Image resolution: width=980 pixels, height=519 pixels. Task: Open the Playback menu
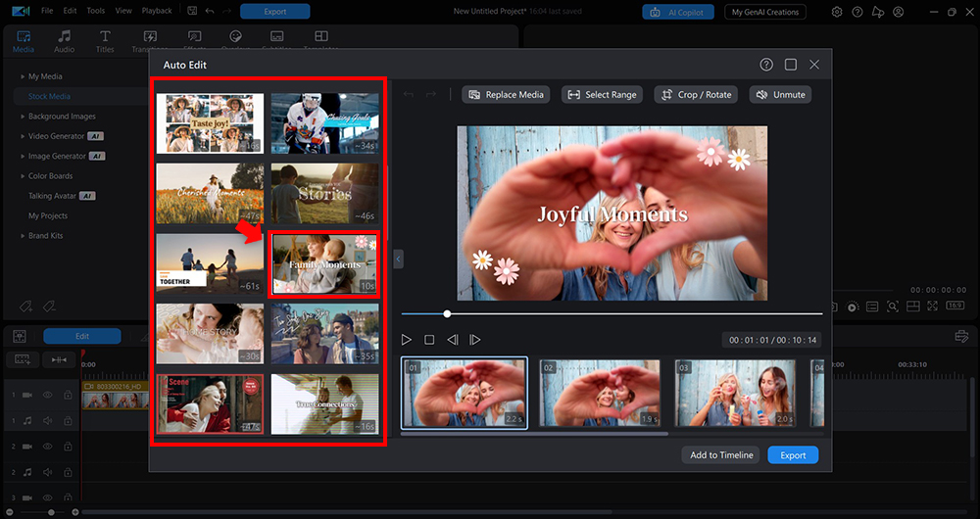(157, 11)
